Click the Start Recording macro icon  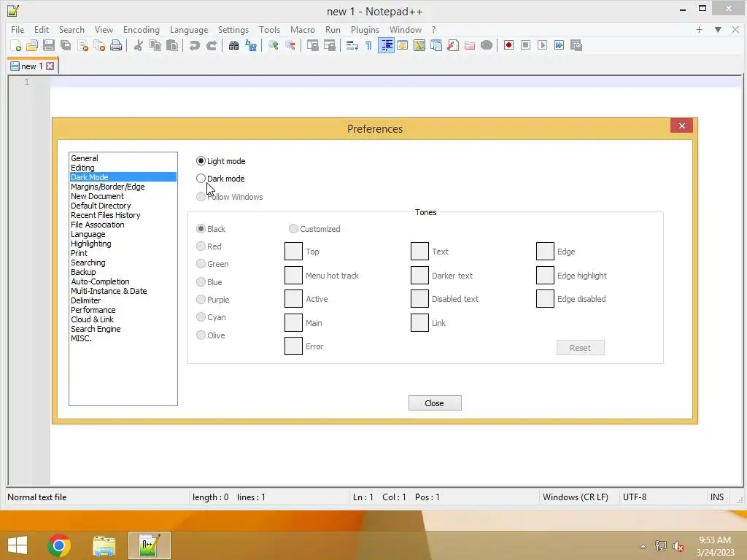point(508,45)
